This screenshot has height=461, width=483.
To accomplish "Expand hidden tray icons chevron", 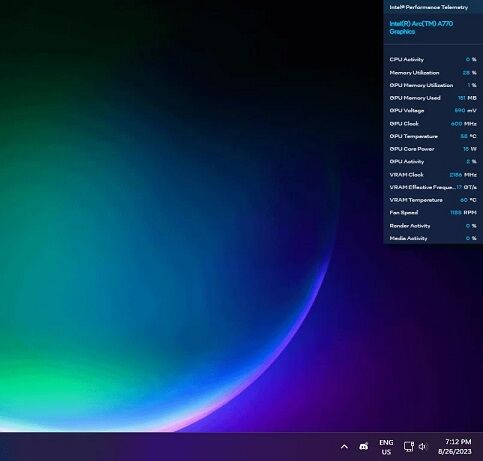I will click(344, 447).
